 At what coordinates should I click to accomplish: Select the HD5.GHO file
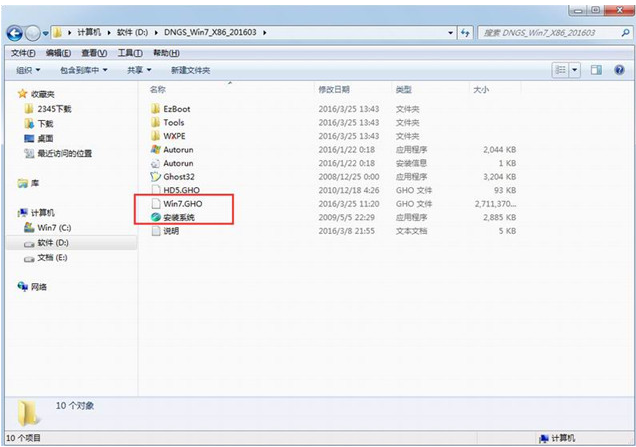[180, 190]
